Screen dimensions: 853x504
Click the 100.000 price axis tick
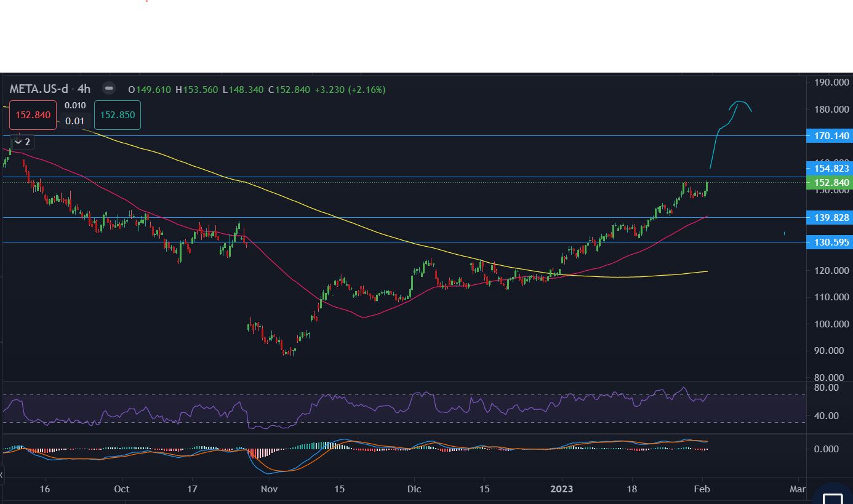[831, 324]
